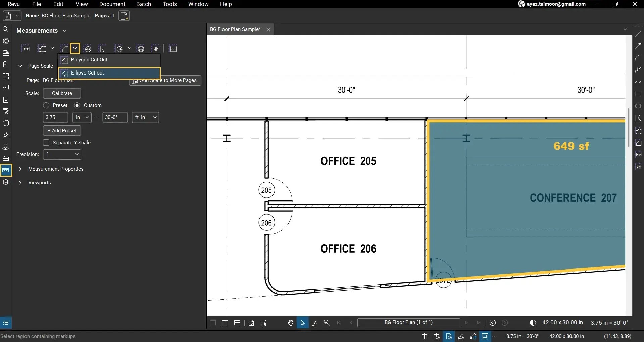The width and height of the screenshot is (644, 342).
Task: Activate the Select Text tool
Action: tap(314, 323)
